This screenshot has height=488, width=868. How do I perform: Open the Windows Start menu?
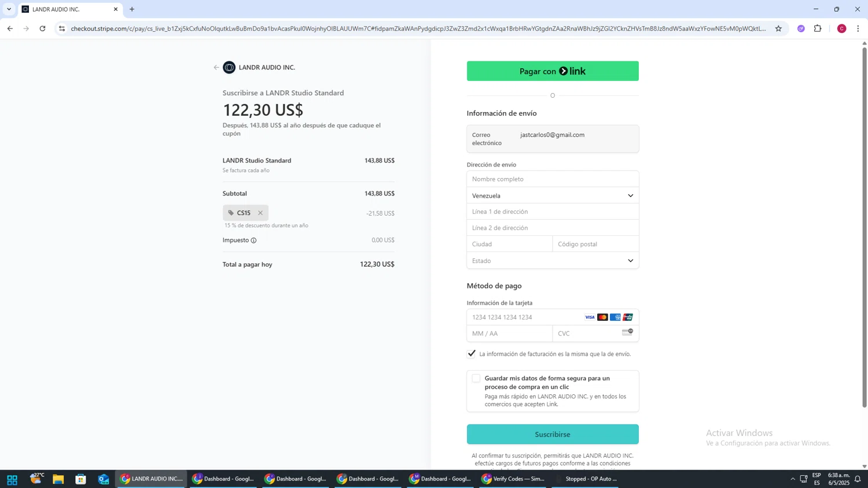point(12,479)
